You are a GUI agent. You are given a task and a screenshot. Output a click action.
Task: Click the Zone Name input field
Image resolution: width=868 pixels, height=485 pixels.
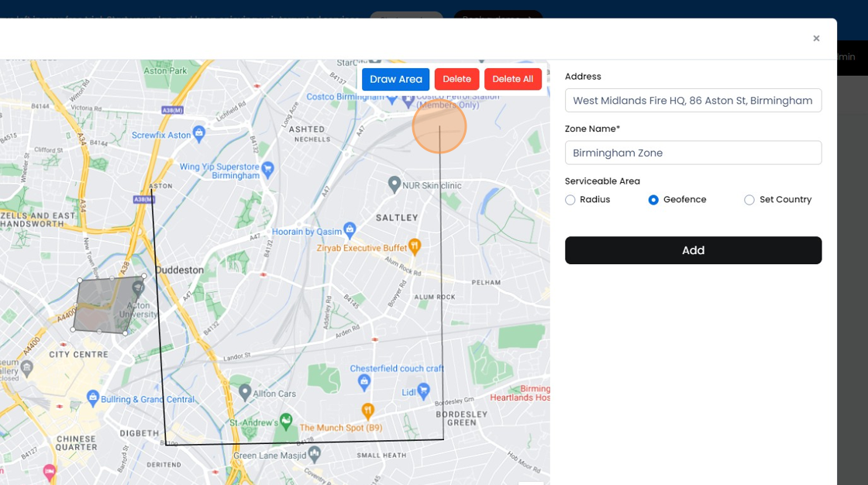coord(693,153)
